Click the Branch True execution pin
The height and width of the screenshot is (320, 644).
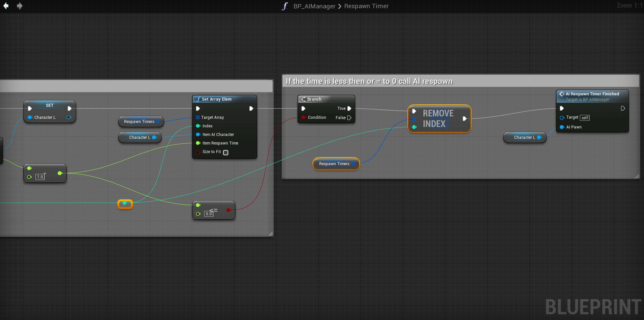click(x=350, y=108)
